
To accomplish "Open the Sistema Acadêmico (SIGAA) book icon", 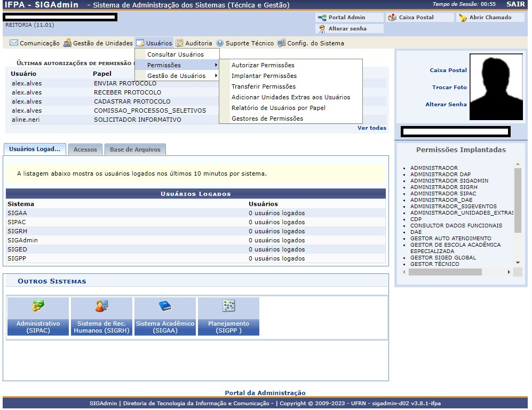I will pyautogui.click(x=165, y=305).
